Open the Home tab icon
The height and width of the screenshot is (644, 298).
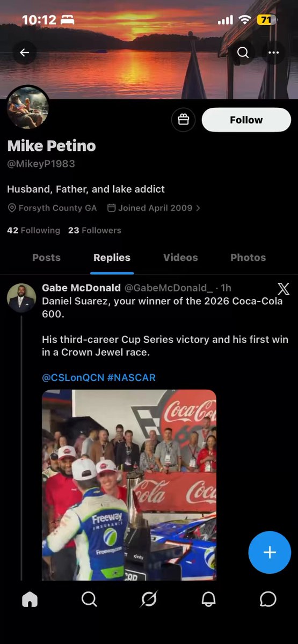(30, 599)
